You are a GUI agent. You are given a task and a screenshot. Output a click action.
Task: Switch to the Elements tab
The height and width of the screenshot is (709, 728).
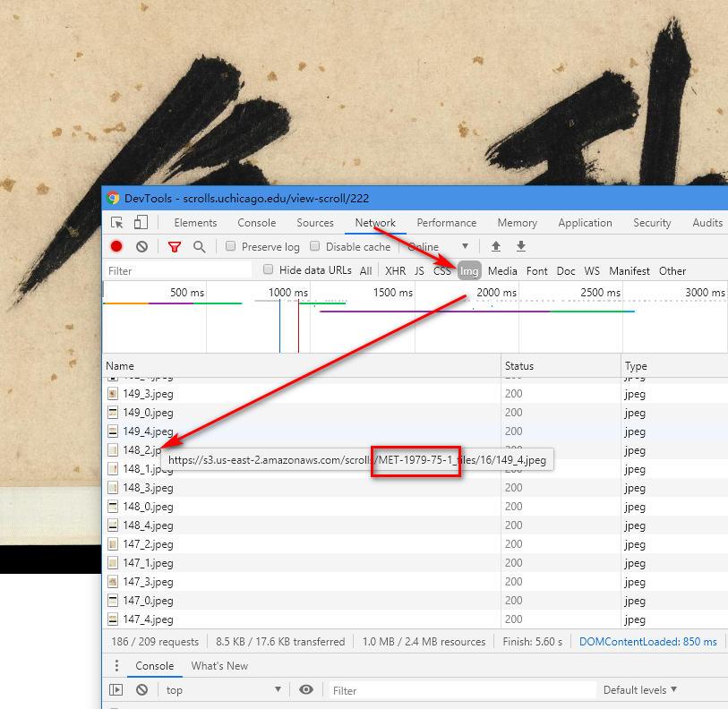click(x=195, y=223)
